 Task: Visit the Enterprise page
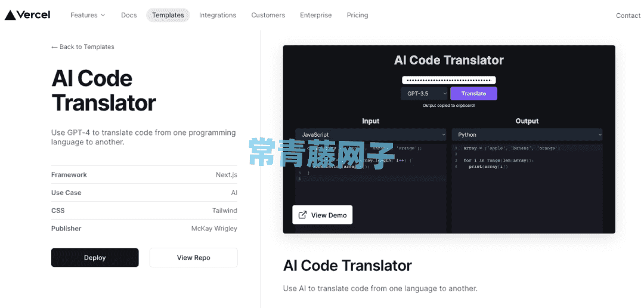[316, 15]
